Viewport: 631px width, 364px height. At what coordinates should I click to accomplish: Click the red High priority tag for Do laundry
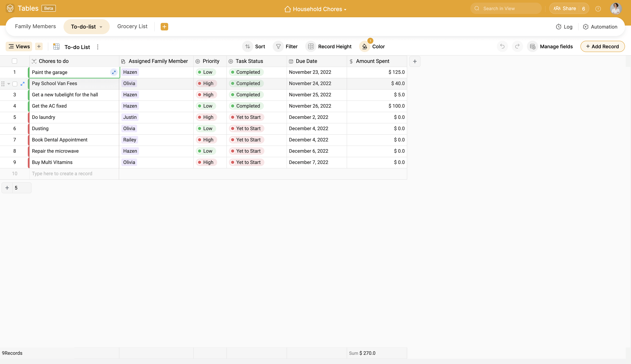coord(206,117)
